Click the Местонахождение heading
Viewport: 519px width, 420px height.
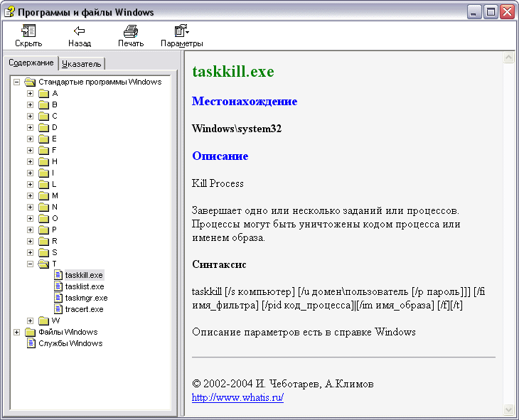coord(245,101)
